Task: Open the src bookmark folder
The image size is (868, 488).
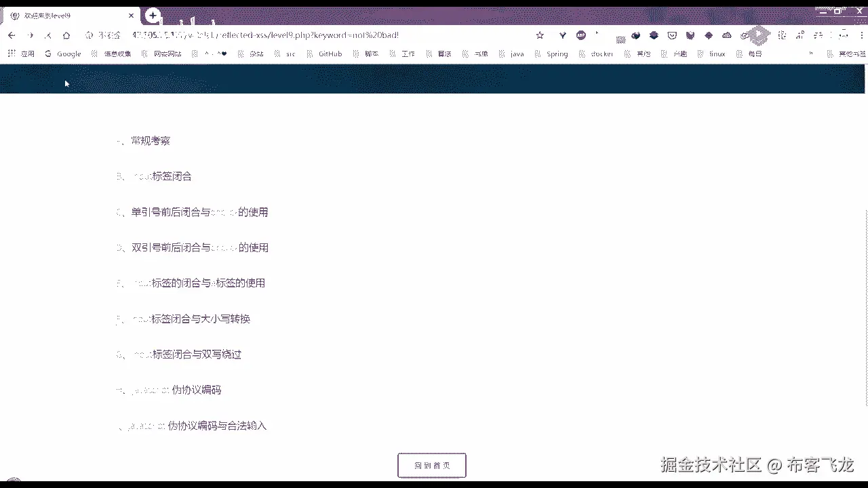Action: 285,54
